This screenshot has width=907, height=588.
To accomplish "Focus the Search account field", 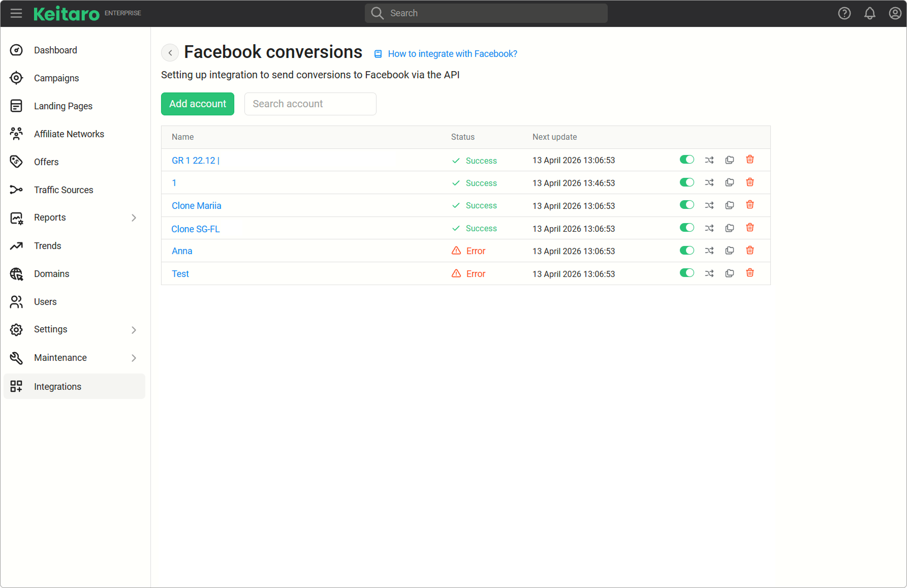I will point(310,104).
